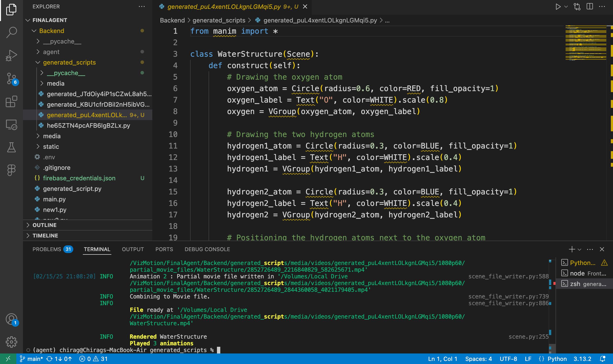This screenshot has width=613, height=364.
Task: Expand the OUTLINE section
Action: click(45, 225)
